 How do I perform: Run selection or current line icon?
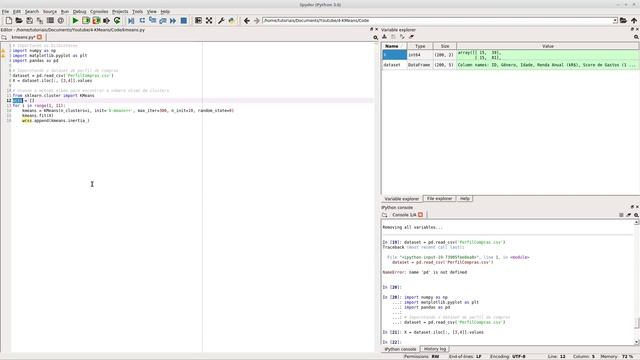point(107,20)
